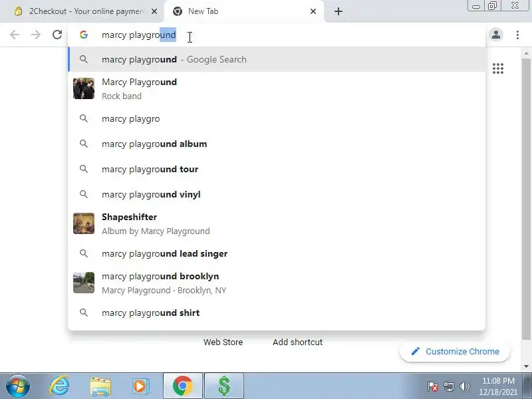
Task: Click the network tray icon
Action: click(x=449, y=386)
